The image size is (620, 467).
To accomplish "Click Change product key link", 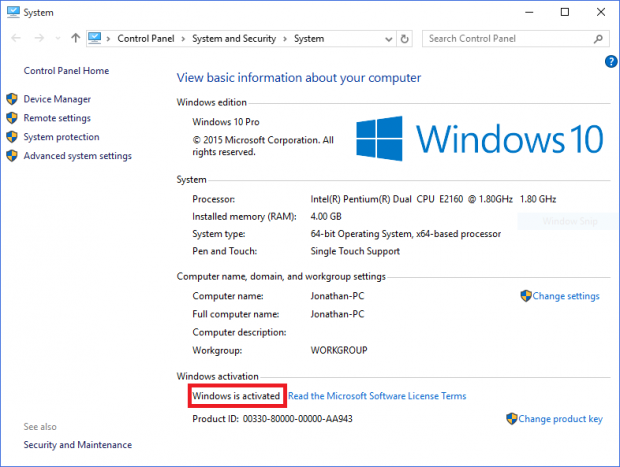I will tap(560, 419).
